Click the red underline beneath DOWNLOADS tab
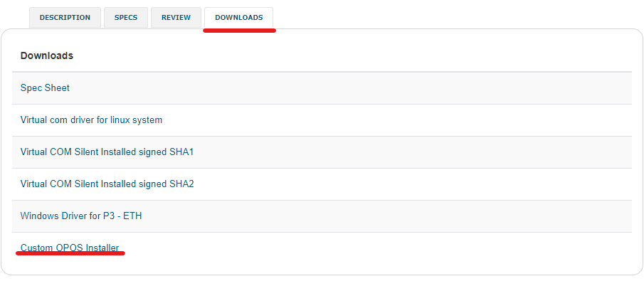This screenshot has height=286, width=644. (239, 31)
